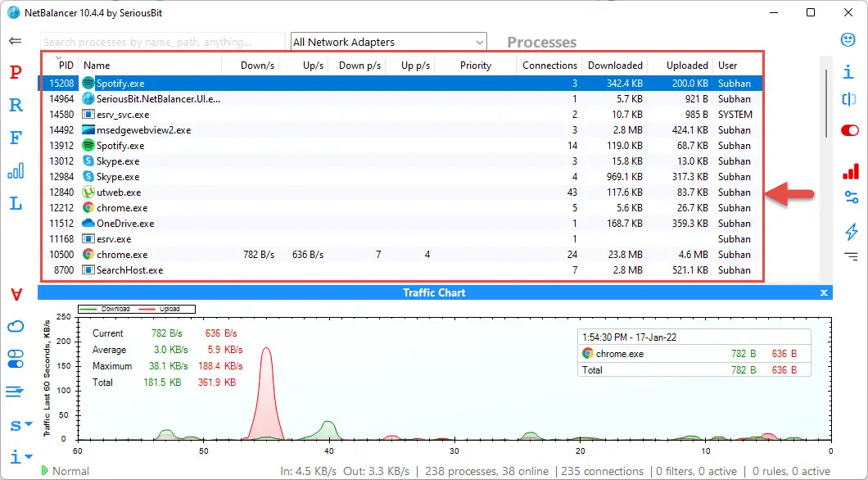Screen dimensions: 868x480
Task: Sort by the Down p/s column header
Action: pyautogui.click(x=357, y=66)
